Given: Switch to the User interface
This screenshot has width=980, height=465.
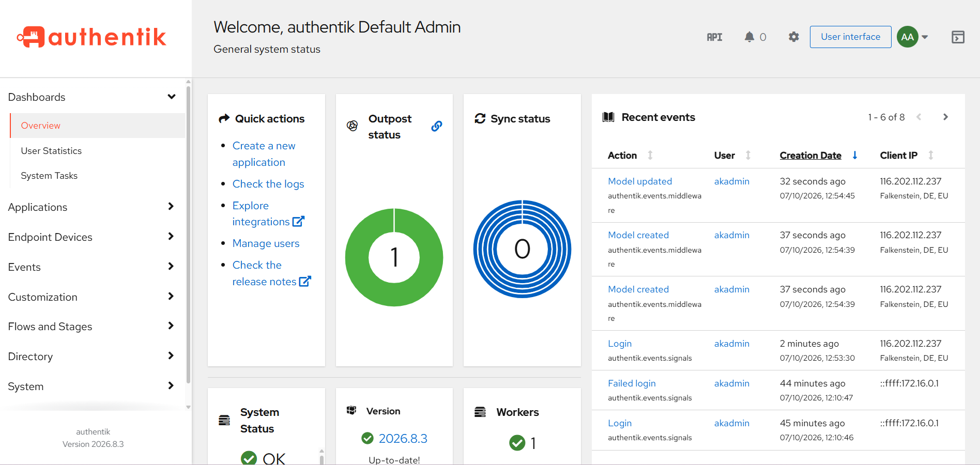Looking at the screenshot, I should pos(850,37).
